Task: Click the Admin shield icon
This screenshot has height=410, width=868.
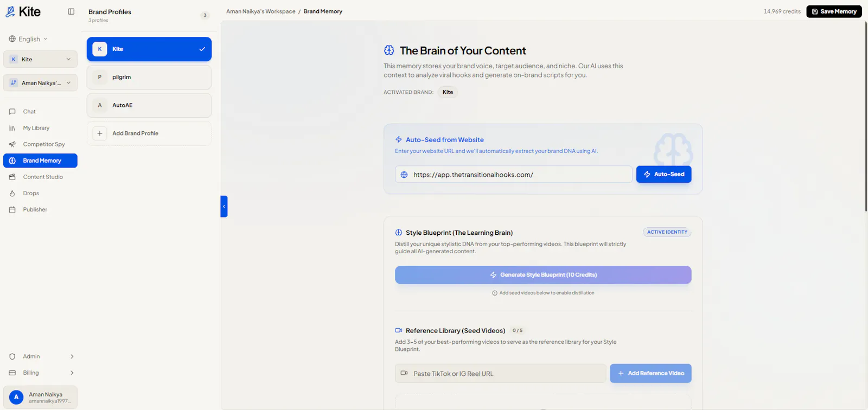Action: (x=12, y=356)
